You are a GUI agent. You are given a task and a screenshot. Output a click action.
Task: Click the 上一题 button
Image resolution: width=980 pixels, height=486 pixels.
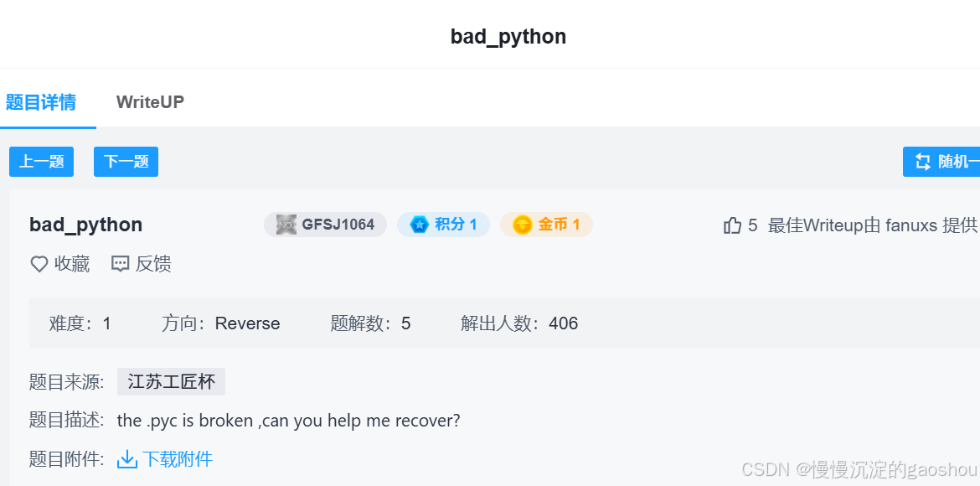(41, 161)
